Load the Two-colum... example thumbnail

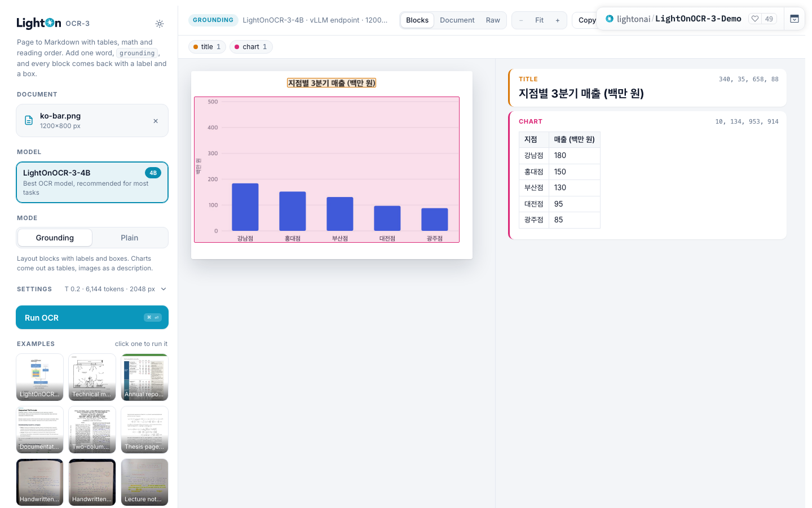tap(92, 430)
